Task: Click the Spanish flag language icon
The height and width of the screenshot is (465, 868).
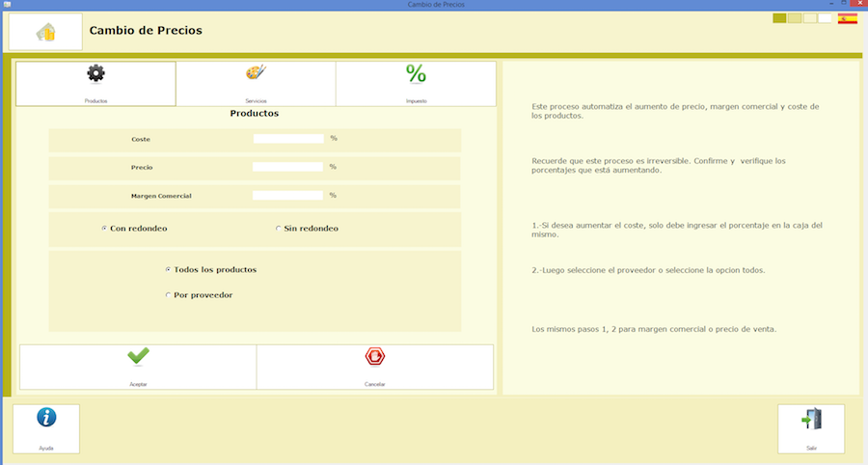Action: tap(848, 18)
